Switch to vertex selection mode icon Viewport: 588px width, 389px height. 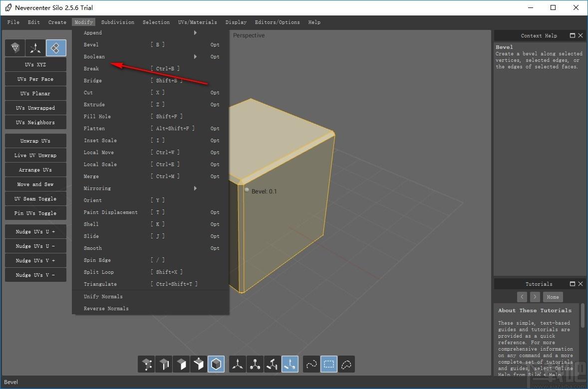coord(146,364)
